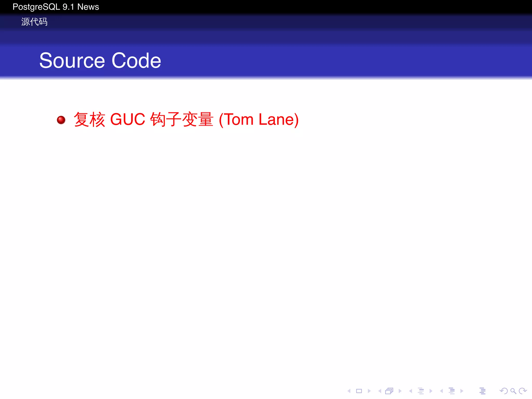The image size is (532, 399).
Task: Click the stacked frames navigation icon
Action: pyautogui.click(x=389, y=391)
